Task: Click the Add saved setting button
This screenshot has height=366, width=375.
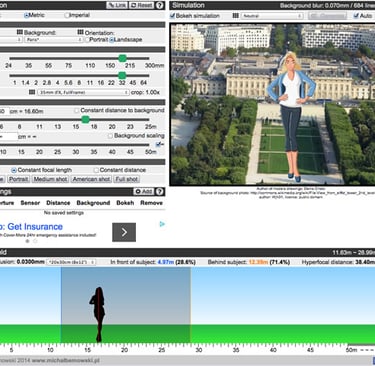Action: pyautogui.click(x=143, y=191)
